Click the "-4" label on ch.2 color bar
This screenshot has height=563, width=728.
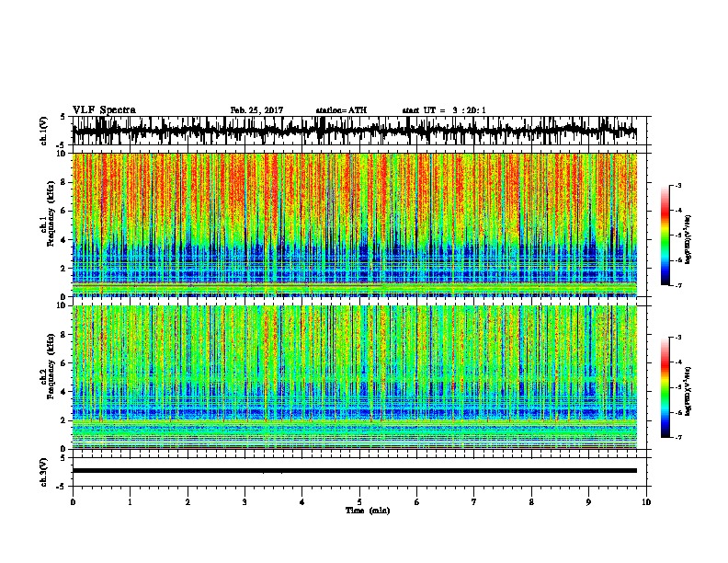pos(678,362)
